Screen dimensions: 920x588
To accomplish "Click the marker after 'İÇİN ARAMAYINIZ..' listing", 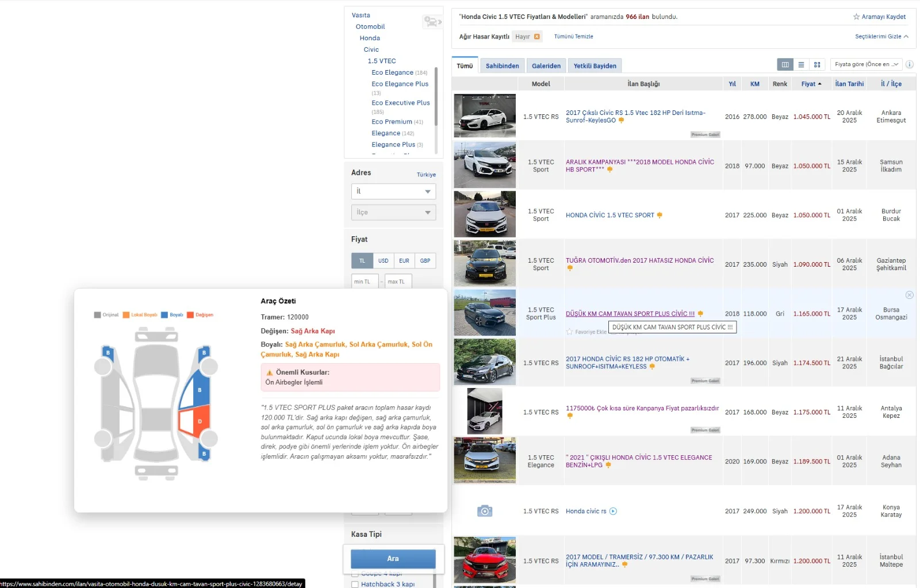I will pyautogui.click(x=624, y=565).
